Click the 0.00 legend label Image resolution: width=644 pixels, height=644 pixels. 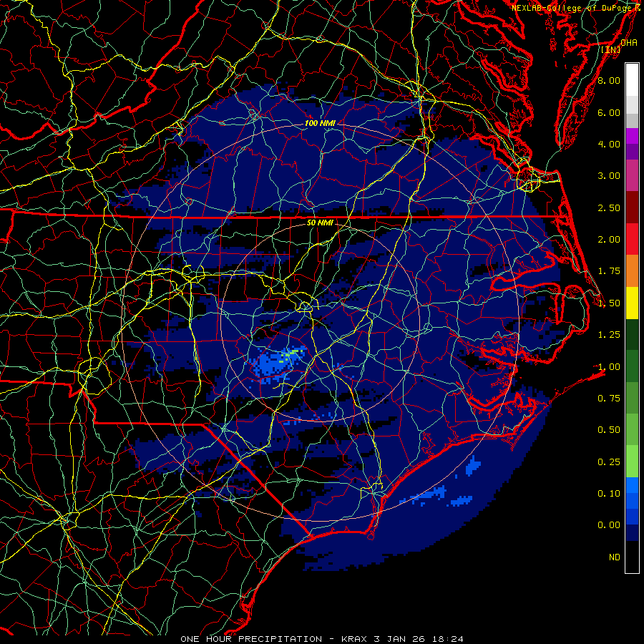(609, 525)
